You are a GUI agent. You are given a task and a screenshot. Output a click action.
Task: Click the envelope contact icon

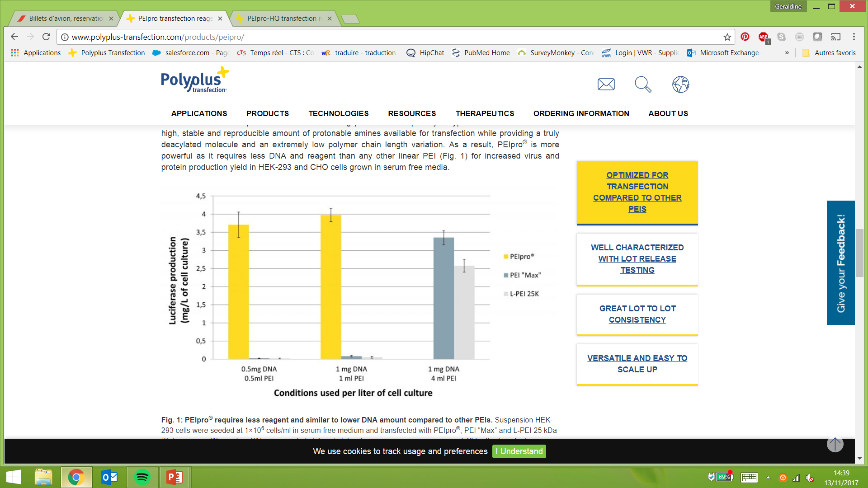coord(606,84)
